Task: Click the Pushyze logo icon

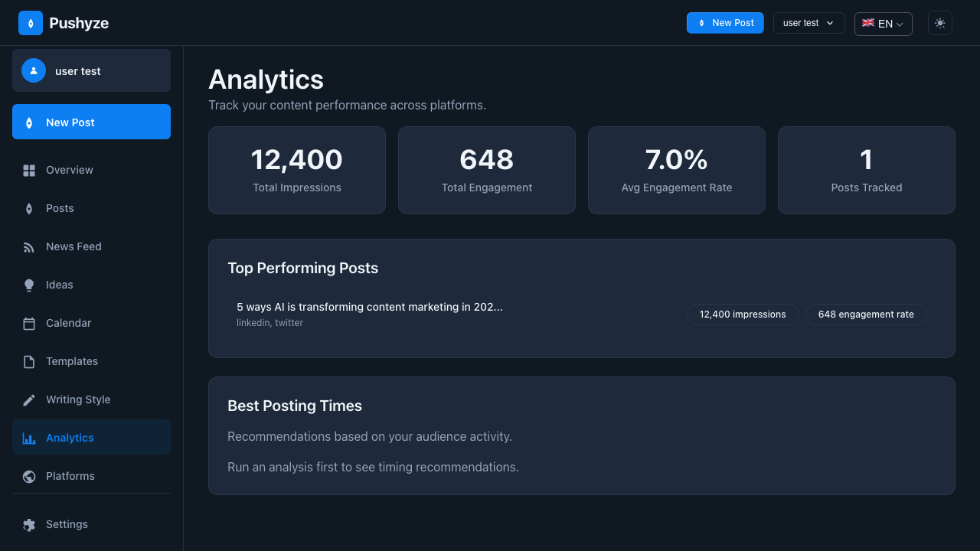Action: tap(31, 23)
